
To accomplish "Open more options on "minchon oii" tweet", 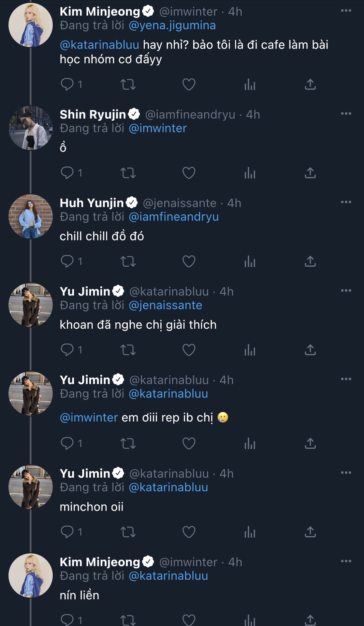I will click(346, 473).
